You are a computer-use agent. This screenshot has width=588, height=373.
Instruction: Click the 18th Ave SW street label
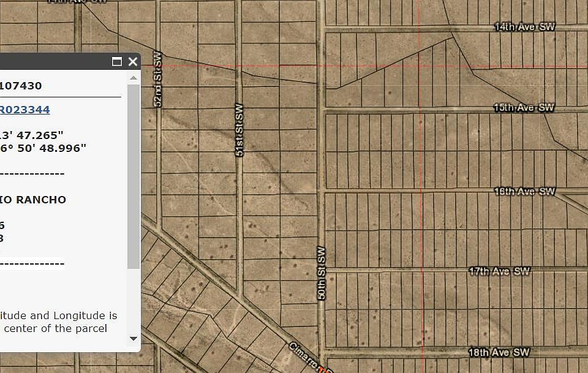(x=499, y=352)
